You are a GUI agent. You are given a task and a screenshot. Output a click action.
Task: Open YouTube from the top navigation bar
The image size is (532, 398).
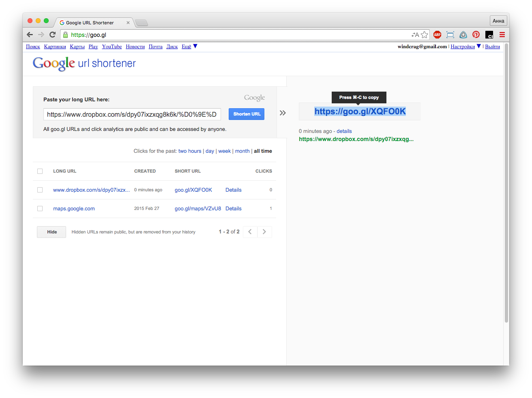pos(112,47)
